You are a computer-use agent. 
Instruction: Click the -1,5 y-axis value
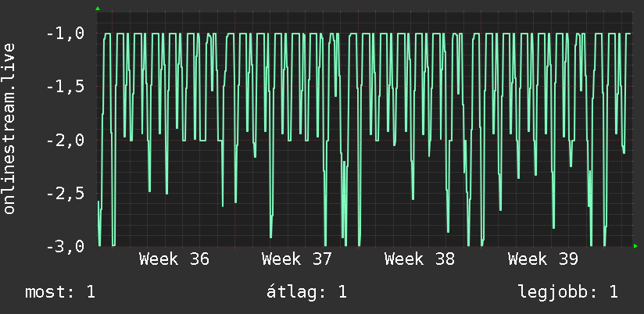click(x=66, y=87)
